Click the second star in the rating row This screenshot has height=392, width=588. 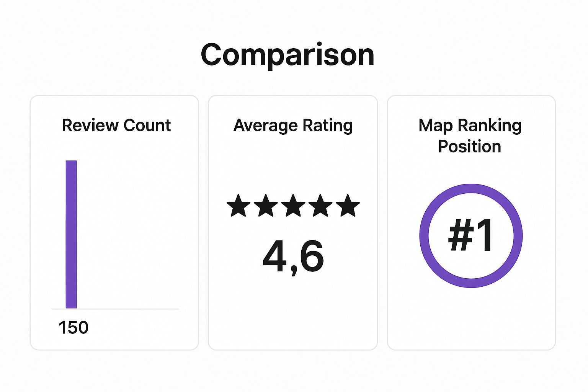(266, 206)
